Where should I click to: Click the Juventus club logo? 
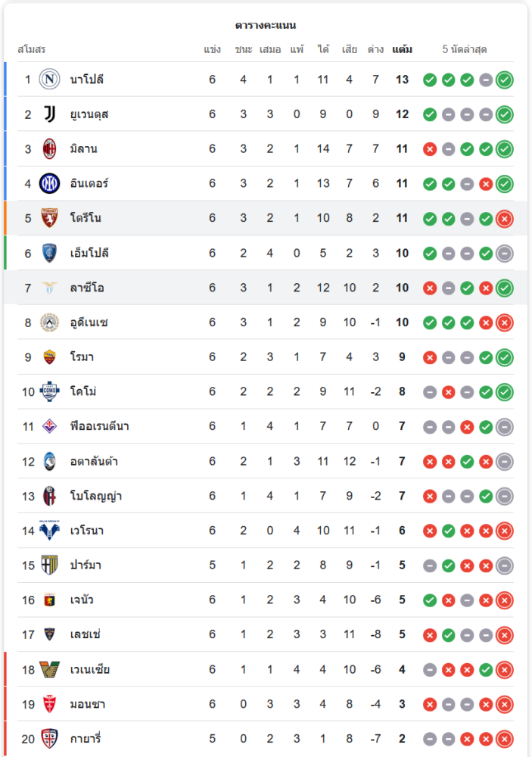pos(49,114)
